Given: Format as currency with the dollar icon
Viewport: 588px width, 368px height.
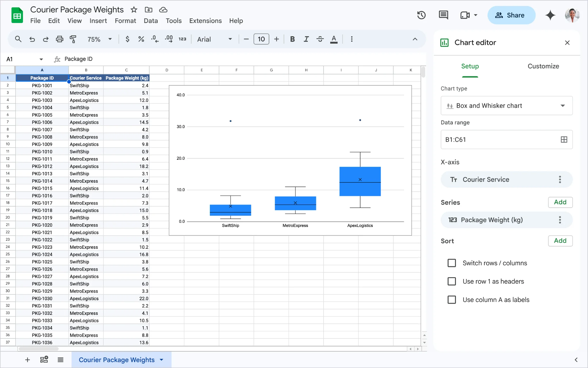Looking at the screenshot, I should pyautogui.click(x=127, y=39).
